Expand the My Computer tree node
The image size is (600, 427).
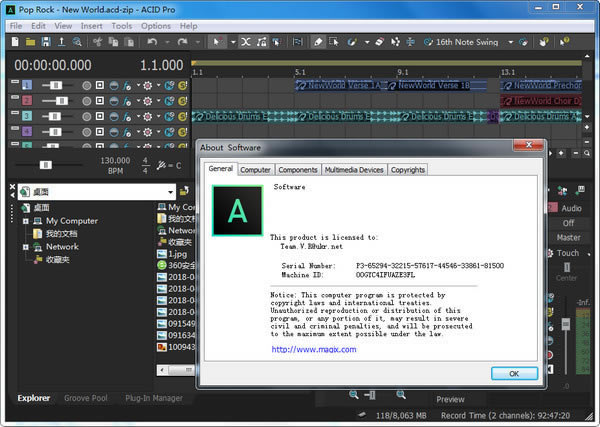click(x=26, y=221)
